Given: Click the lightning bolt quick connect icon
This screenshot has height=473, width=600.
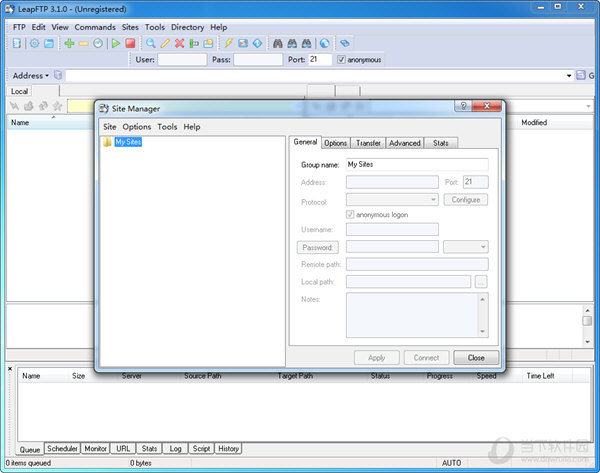Looking at the screenshot, I should (228, 43).
